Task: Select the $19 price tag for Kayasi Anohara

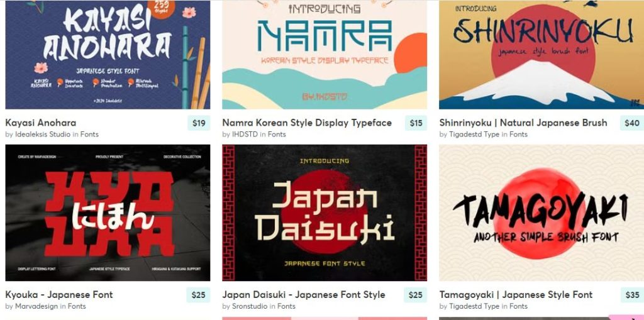Action: (x=199, y=123)
